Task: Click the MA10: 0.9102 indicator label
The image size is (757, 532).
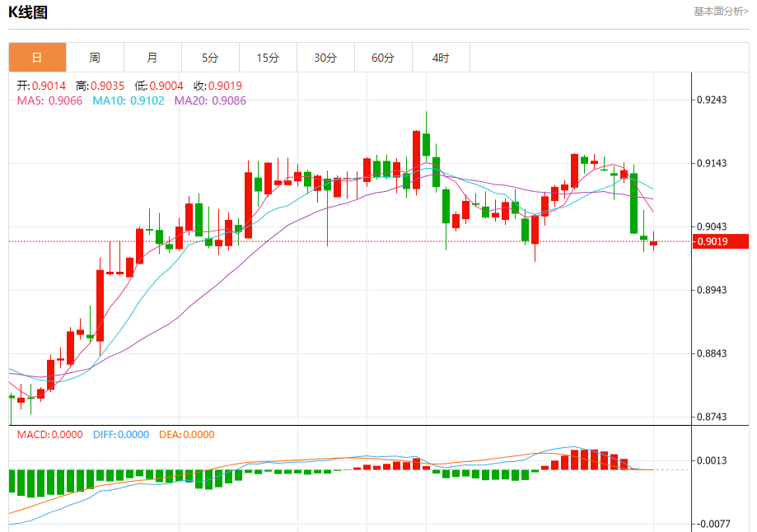Action: point(129,101)
